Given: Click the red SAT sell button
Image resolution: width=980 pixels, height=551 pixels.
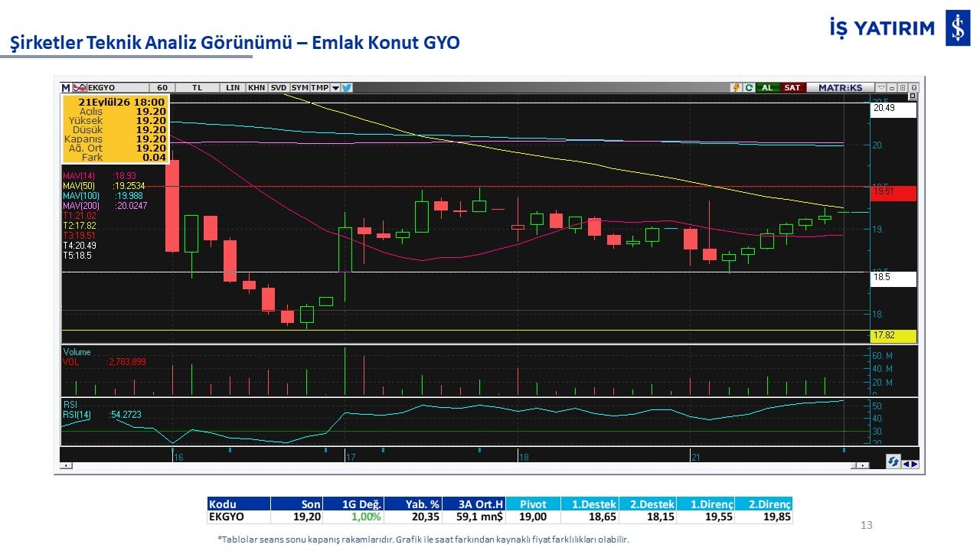Looking at the screenshot, I should pos(793,87).
